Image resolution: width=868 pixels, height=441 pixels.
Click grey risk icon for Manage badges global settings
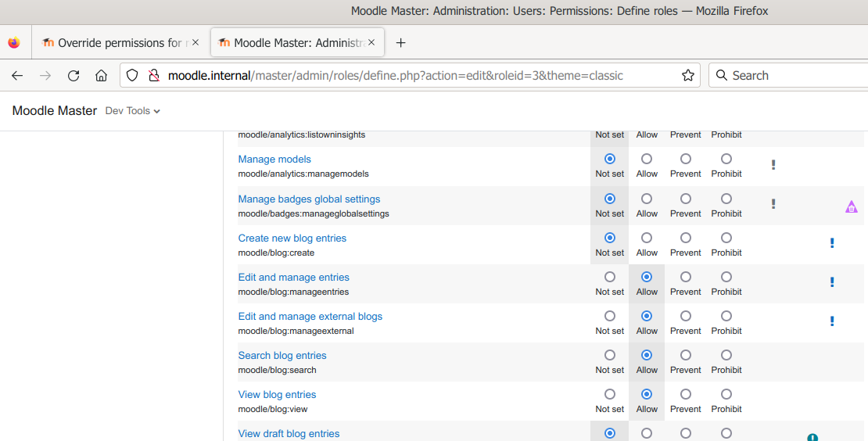(x=773, y=204)
